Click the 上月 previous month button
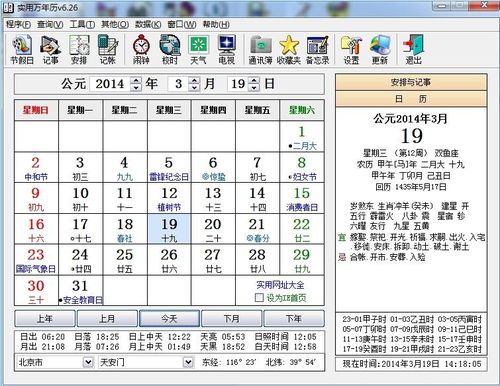 tap(107, 319)
